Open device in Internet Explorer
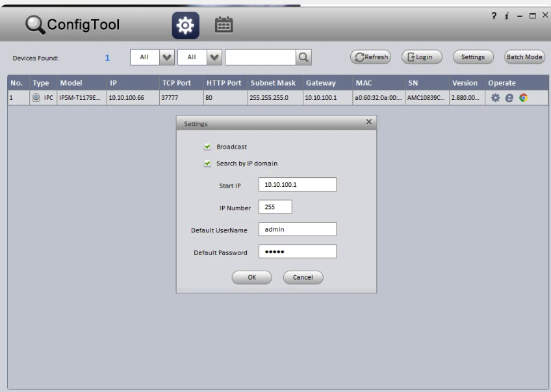The image size is (551, 392). [x=509, y=97]
